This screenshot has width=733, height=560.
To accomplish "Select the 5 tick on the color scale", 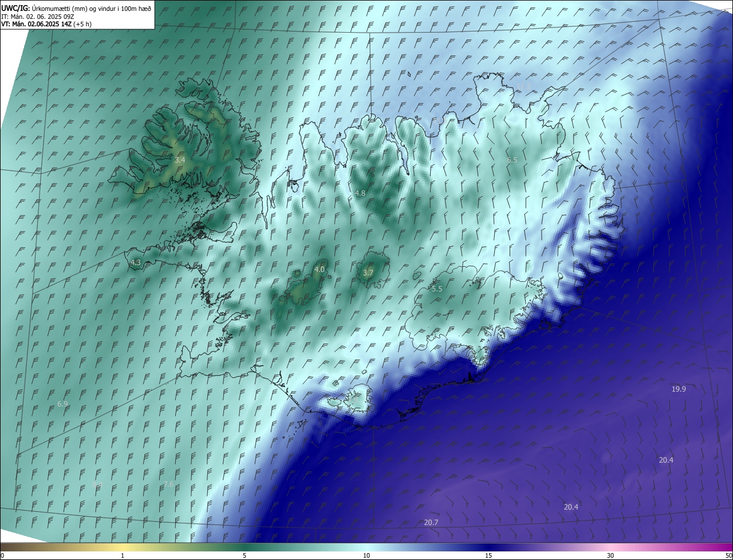I will (245, 555).
